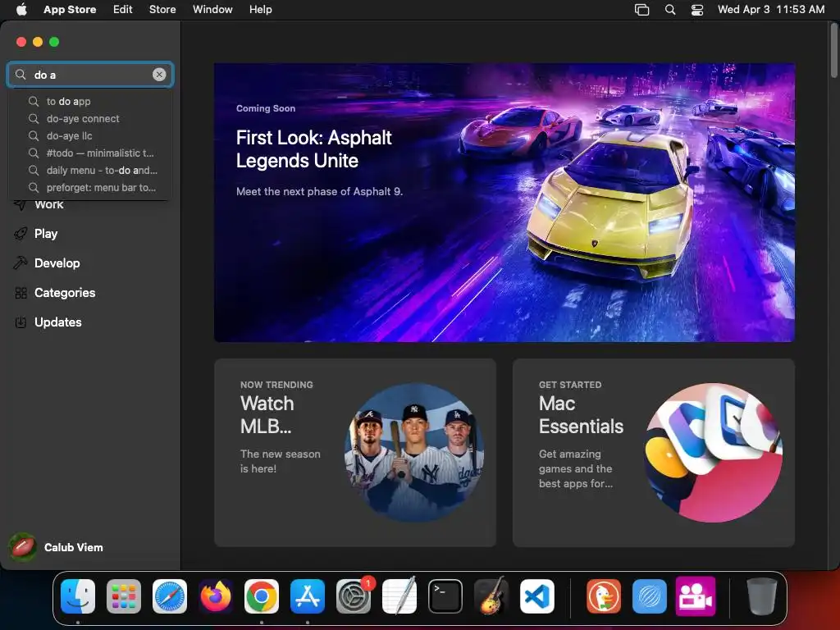Open Terminal from the Dock
840x630 pixels.
click(x=445, y=596)
